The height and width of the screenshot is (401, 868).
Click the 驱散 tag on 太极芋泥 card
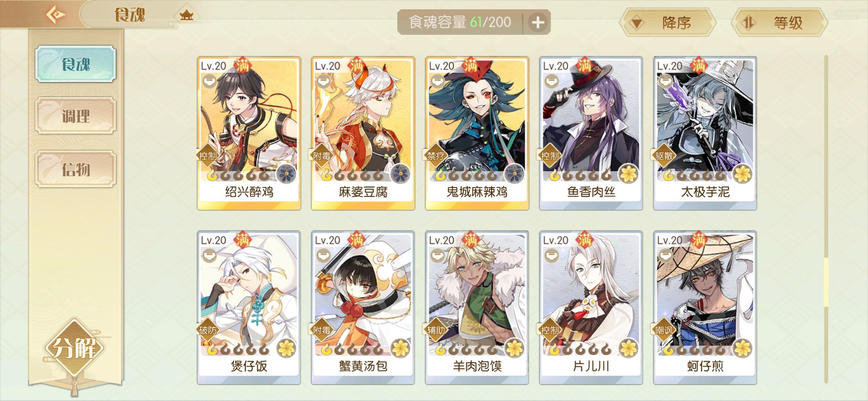664,156
